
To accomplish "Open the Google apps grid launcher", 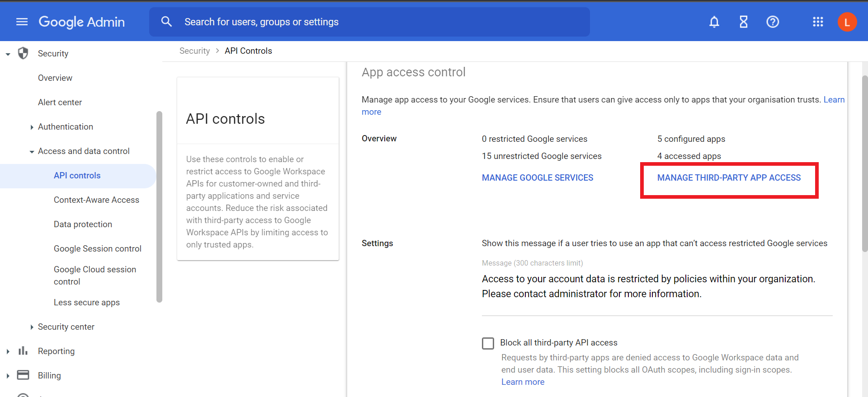I will pos(817,22).
